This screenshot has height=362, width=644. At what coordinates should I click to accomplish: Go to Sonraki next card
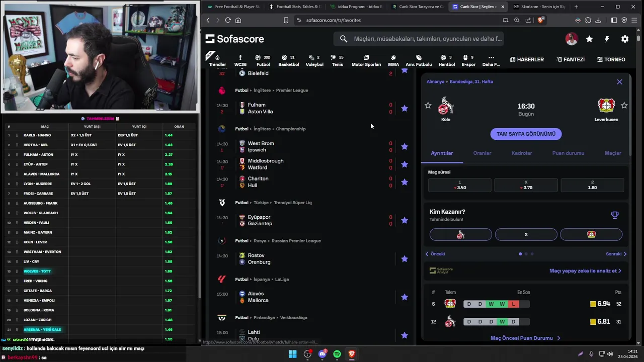pyautogui.click(x=616, y=254)
